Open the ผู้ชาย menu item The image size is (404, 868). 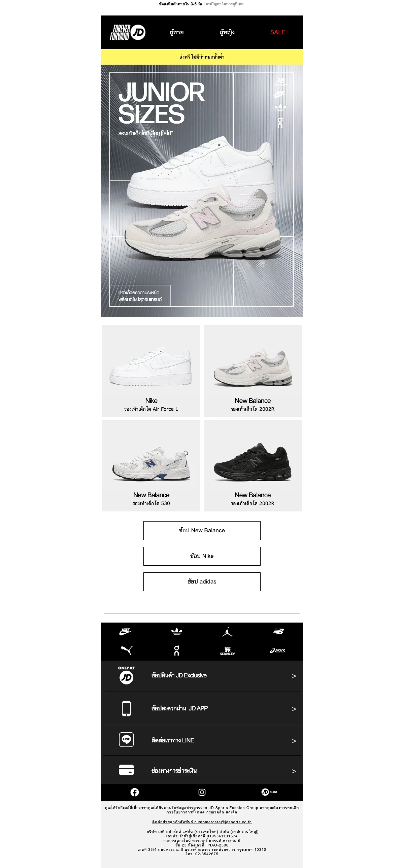point(176,32)
